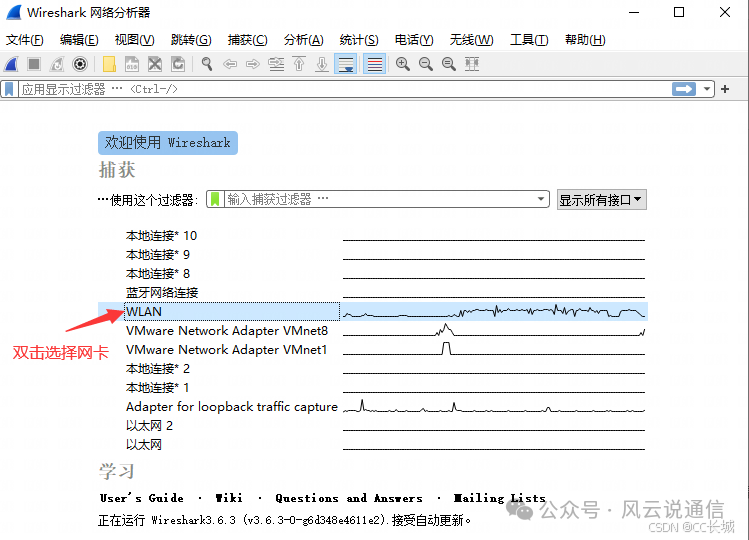Open the 统计(S) menu
Screen dimensions: 749x540
click(x=359, y=40)
